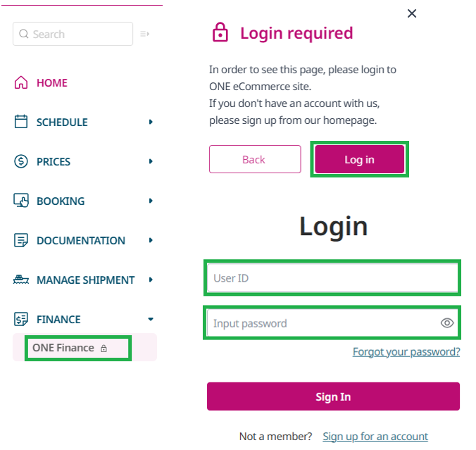Viewport: 476px width, 450px height.
Task: Click the Home house icon
Action: coord(21,82)
